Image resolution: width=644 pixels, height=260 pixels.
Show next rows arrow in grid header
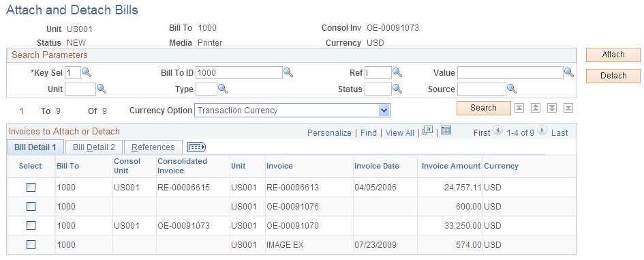542,131
